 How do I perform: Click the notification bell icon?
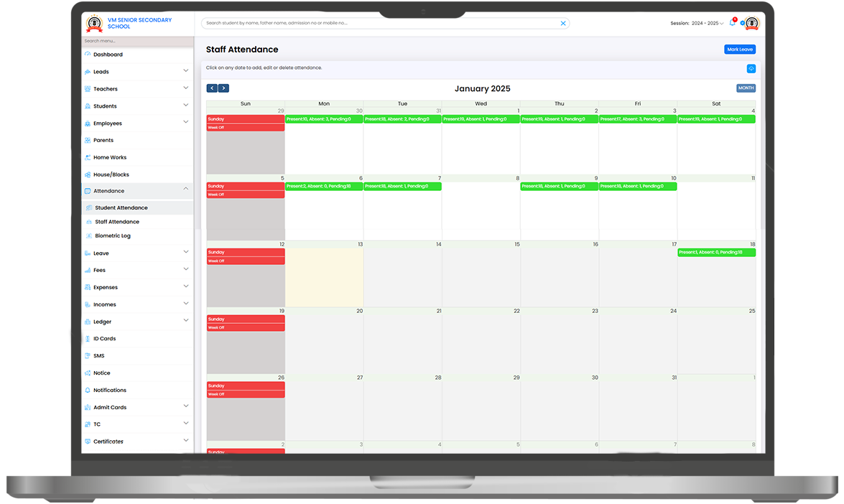pyautogui.click(x=732, y=23)
